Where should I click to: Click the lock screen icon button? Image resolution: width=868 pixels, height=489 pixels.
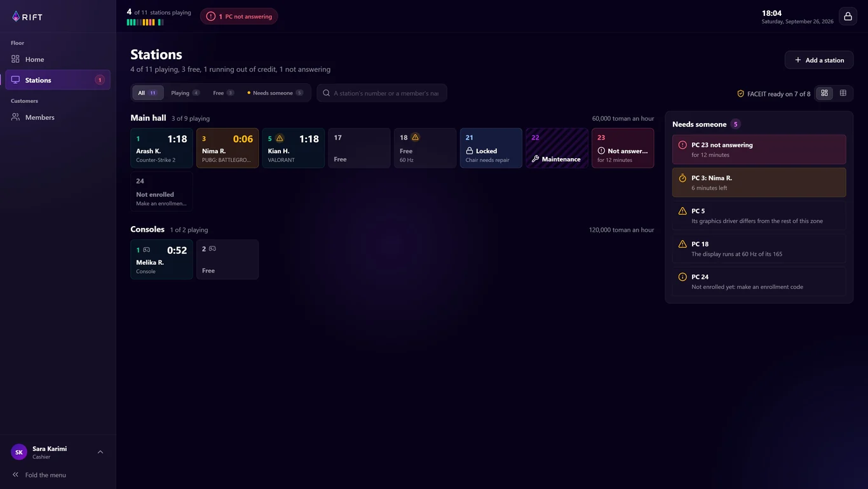[848, 17]
